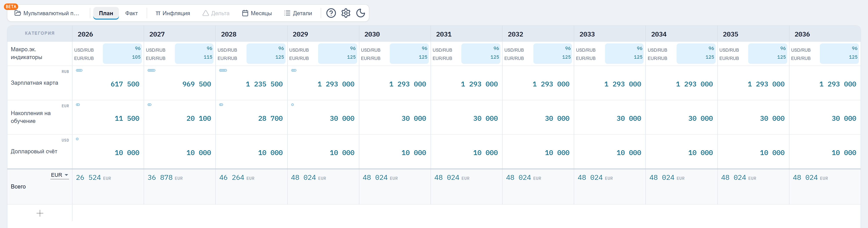Toggle the Дельта option
868x228 pixels.
tap(216, 13)
